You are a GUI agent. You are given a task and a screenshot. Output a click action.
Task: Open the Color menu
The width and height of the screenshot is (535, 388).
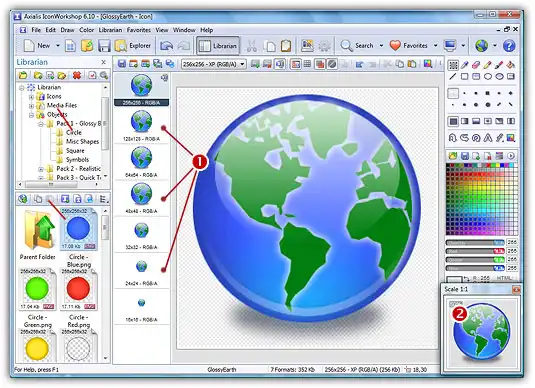pos(86,30)
